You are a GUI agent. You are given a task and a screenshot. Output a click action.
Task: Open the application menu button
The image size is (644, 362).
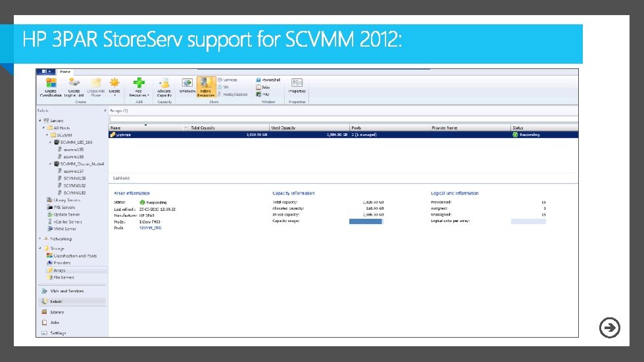(x=46, y=72)
